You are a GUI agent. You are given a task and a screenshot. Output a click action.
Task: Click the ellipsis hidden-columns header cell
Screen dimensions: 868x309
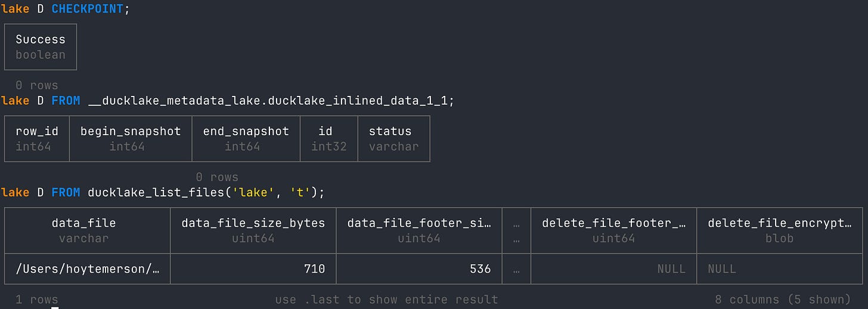(x=516, y=230)
